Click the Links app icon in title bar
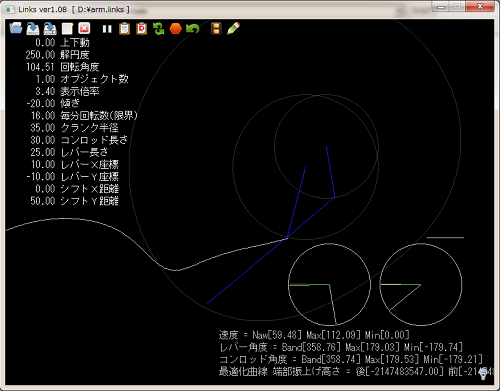 click(x=10, y=9)
